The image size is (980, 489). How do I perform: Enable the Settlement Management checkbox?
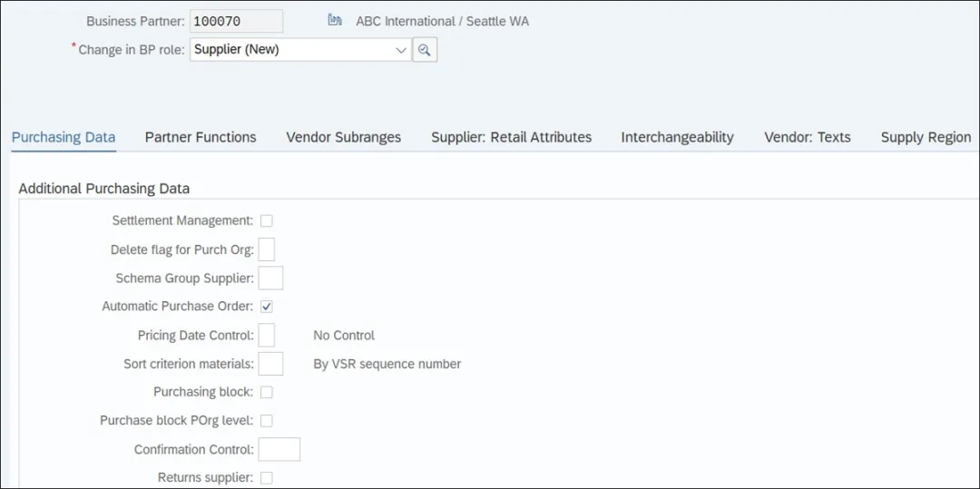(267, 220)
